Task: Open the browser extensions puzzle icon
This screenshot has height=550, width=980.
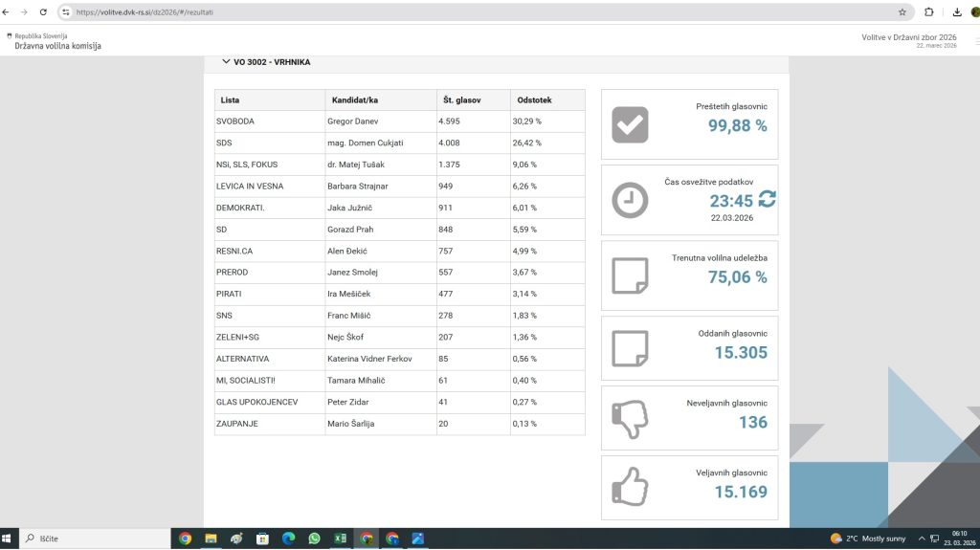Action: click(x=929, y=12)
